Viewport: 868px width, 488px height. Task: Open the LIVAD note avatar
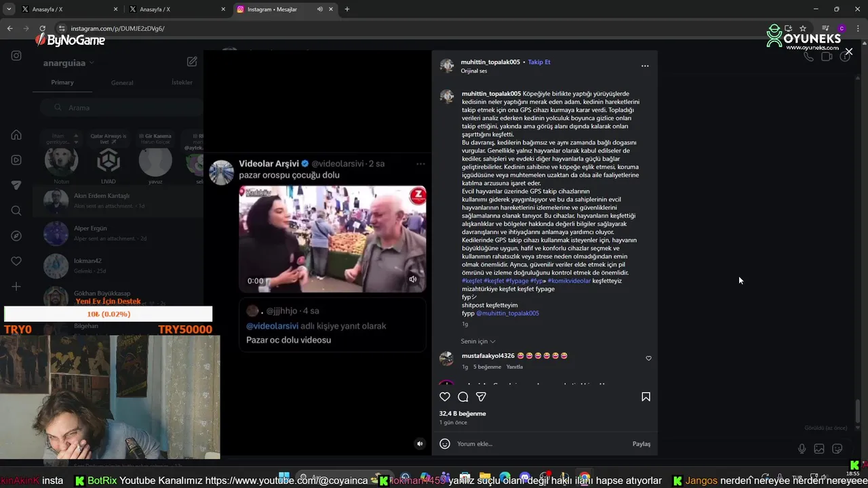point(108,161)
